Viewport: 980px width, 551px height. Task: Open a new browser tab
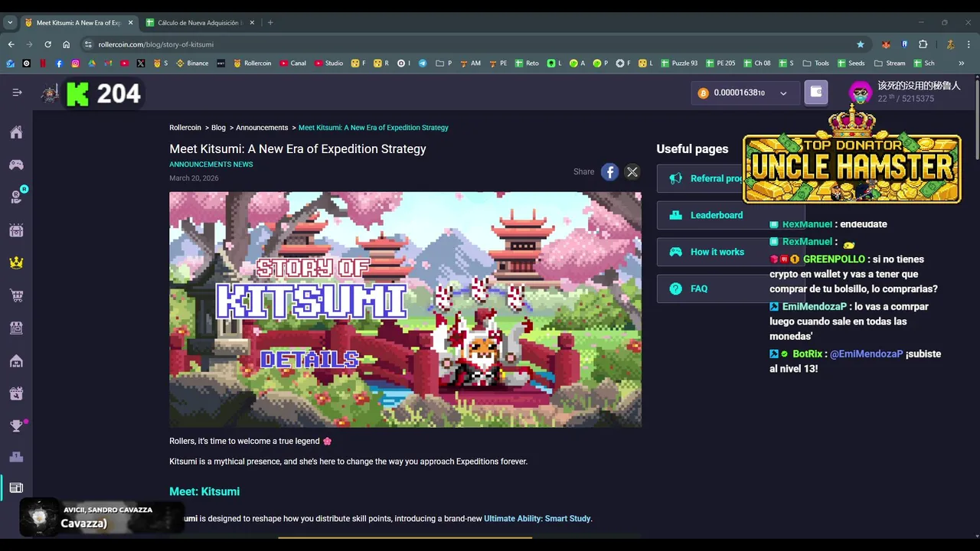[270, 23]
